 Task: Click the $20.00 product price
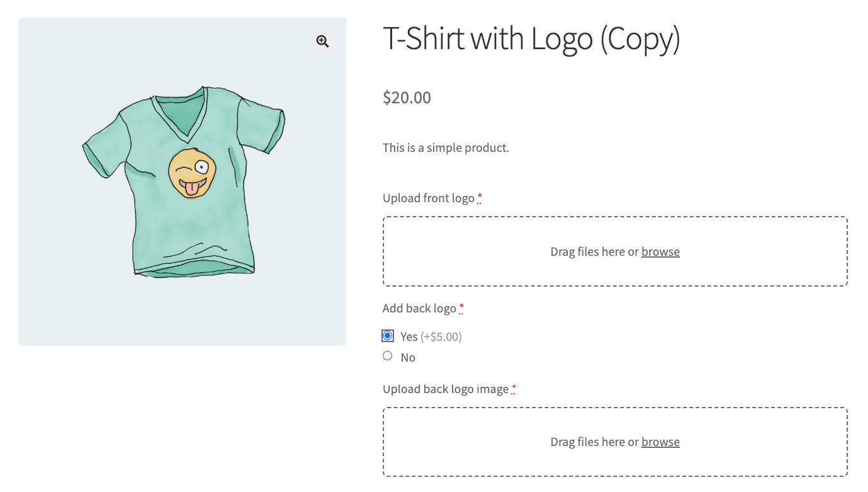point(407,98)
